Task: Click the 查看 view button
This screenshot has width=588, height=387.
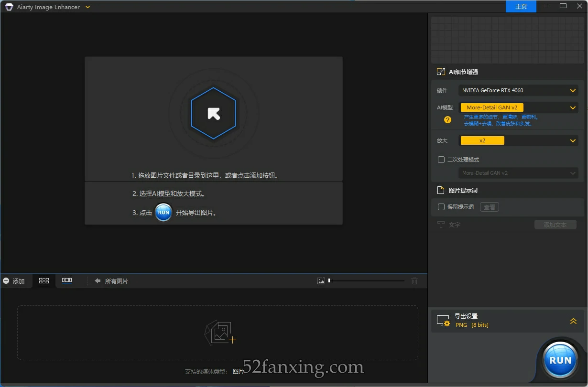Action: tap(490, 207)
